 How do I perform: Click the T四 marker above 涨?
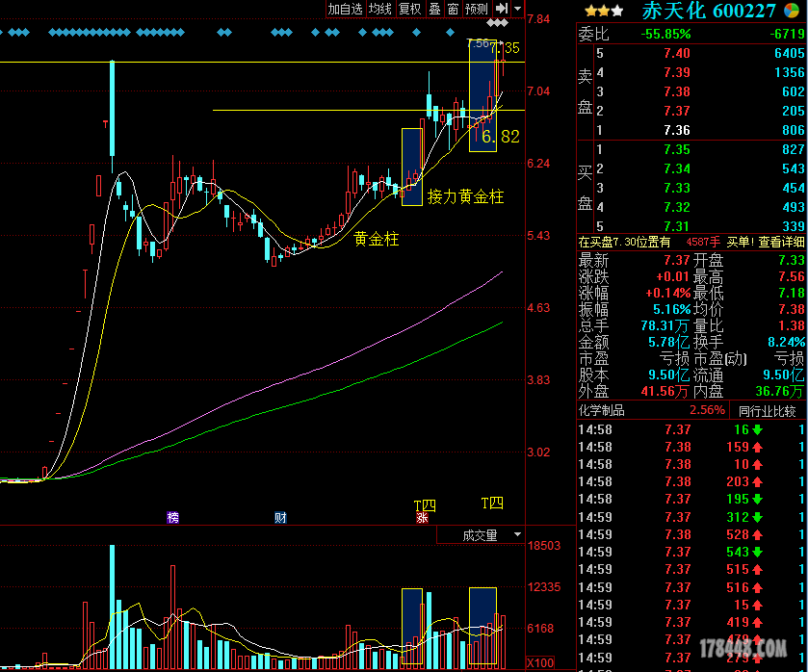click(x=425, y=505)
